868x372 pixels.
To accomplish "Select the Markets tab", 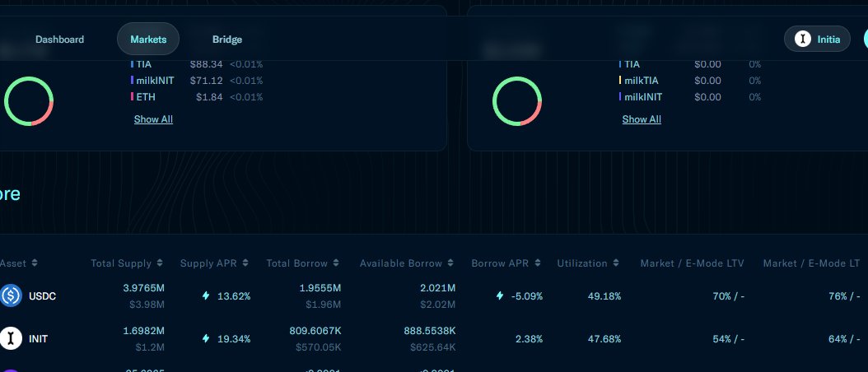I will tap(148, 40).
